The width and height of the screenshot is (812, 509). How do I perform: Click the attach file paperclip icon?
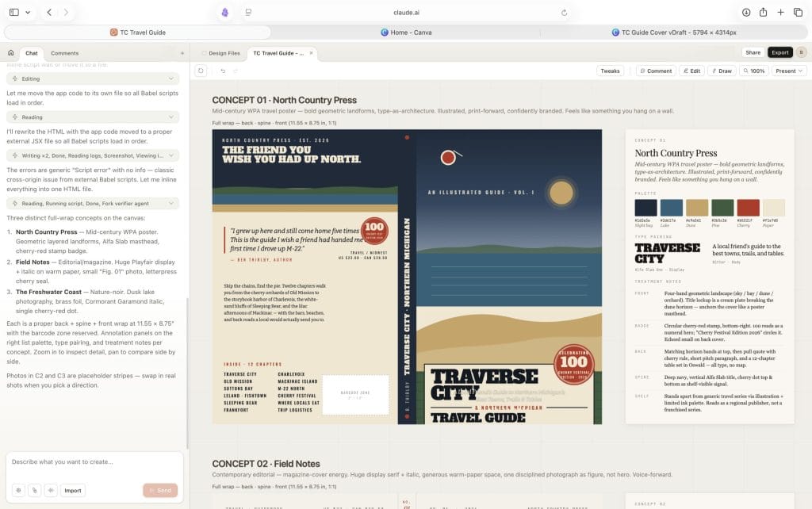coord(34,490)
